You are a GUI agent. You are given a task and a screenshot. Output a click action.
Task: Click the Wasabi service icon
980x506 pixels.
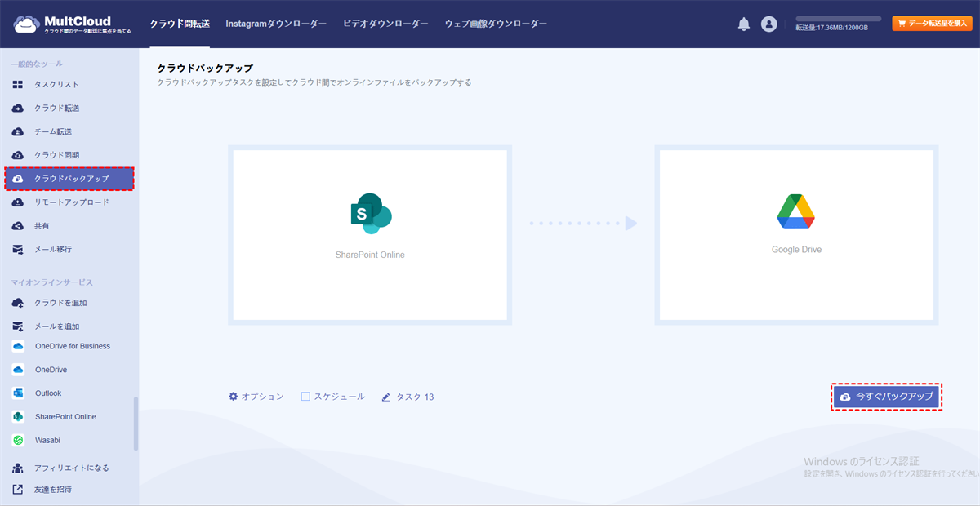[18, 441]
